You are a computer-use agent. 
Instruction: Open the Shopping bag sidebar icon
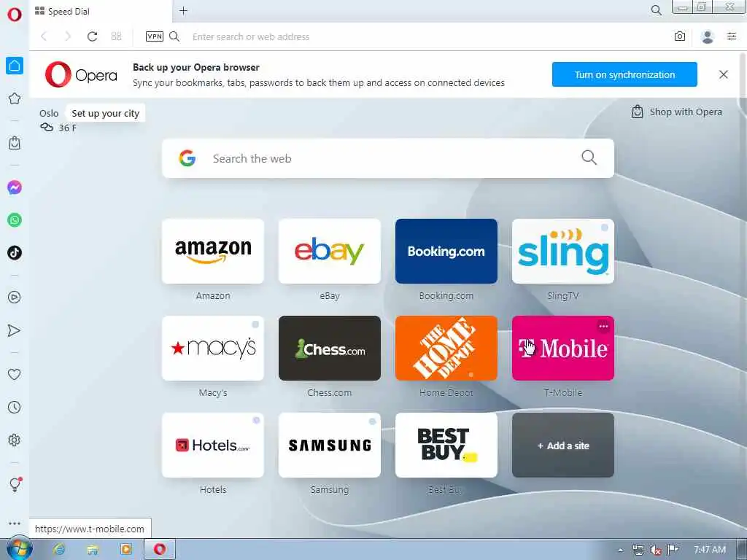pyautogui.click(x=15, y=143)
